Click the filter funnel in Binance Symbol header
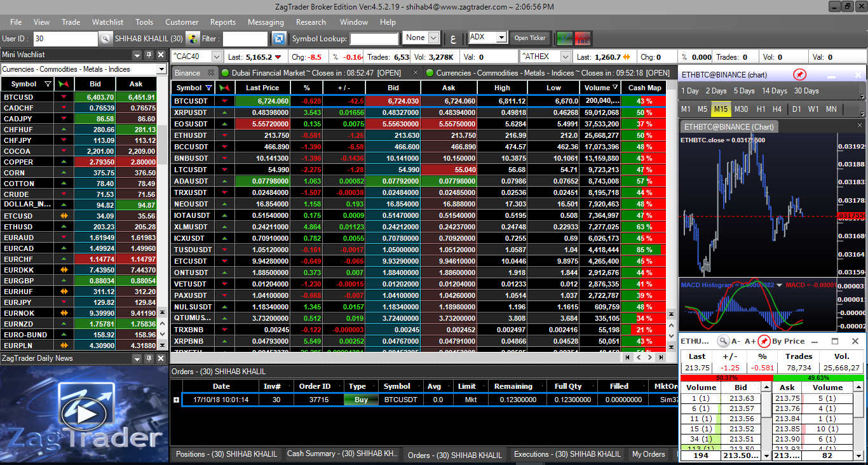Screen dimensions: 868x465 pyautogui.click(x=208, y=88)
